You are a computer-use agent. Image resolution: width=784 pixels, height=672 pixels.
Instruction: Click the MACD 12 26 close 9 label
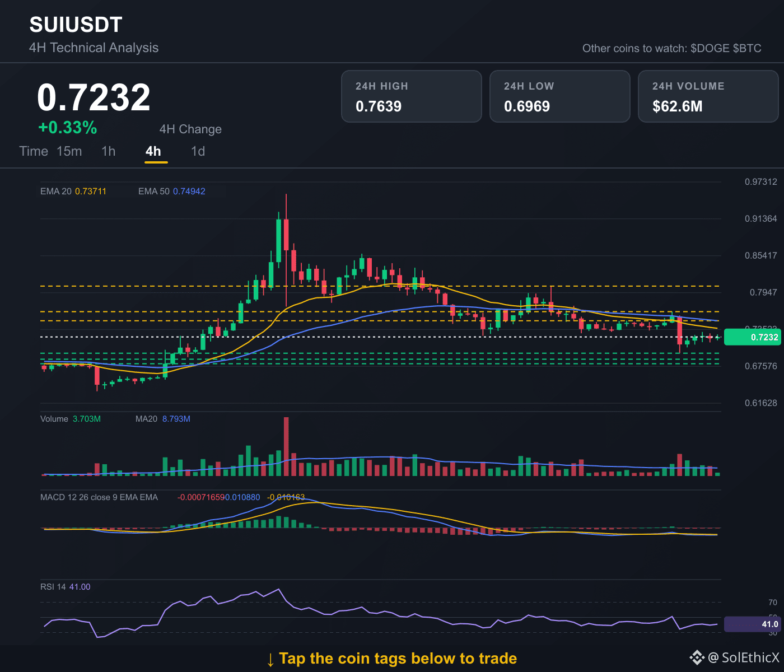[x=99, y=497]
